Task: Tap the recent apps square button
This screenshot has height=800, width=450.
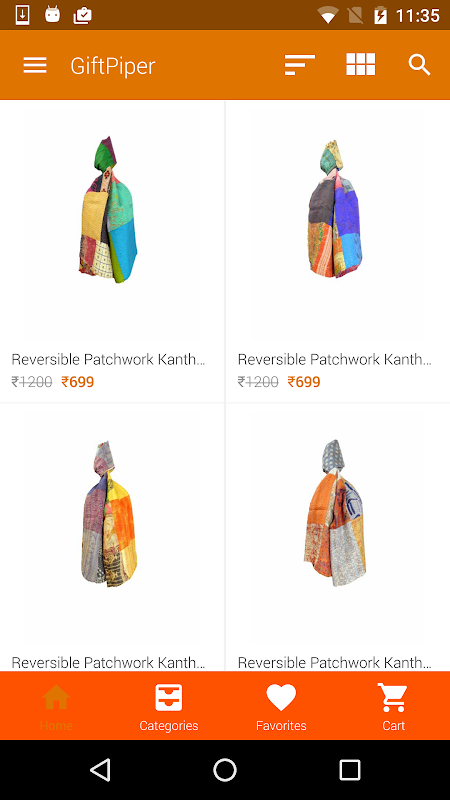Action: click(350, 770)
